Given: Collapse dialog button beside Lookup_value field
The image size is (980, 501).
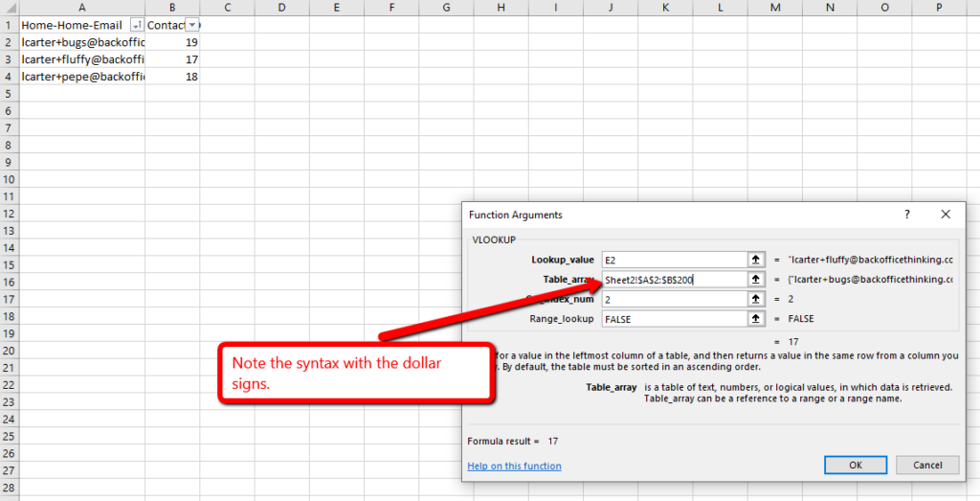Looking at the screenshot, I should (x=756, y=260).
